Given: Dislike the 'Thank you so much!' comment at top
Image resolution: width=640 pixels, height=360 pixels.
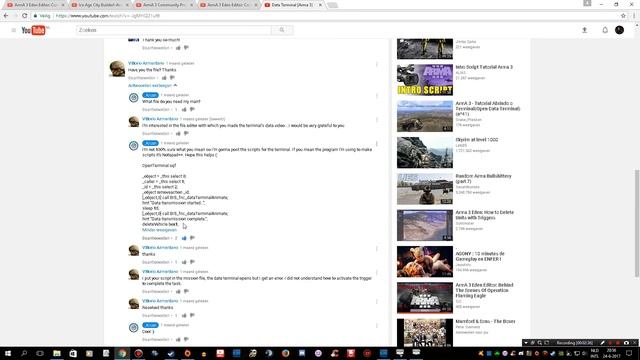Looking at the screenshot, I should coord(186,48).
